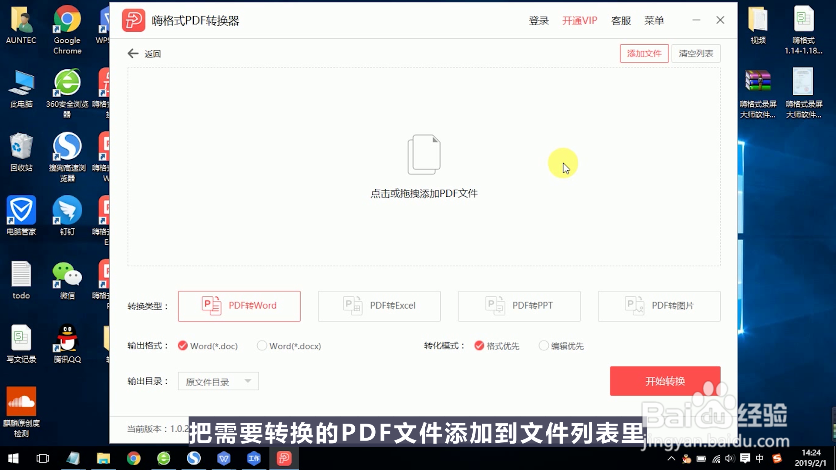Click the volume icon in the tray
The height and width of the screenshot is (470, 836).
[730, 459]
